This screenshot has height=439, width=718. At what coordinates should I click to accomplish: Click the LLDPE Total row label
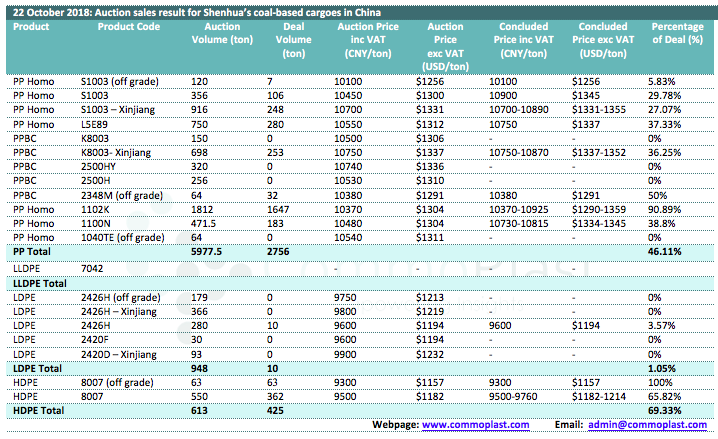tap(38, 284)
